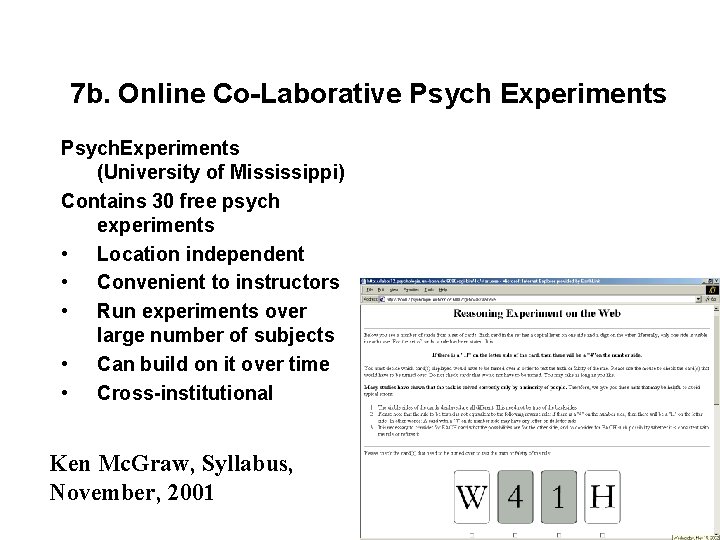The image size is (720, 540).
Task: Select the gray 4 card image
Action: click(515, 497)
